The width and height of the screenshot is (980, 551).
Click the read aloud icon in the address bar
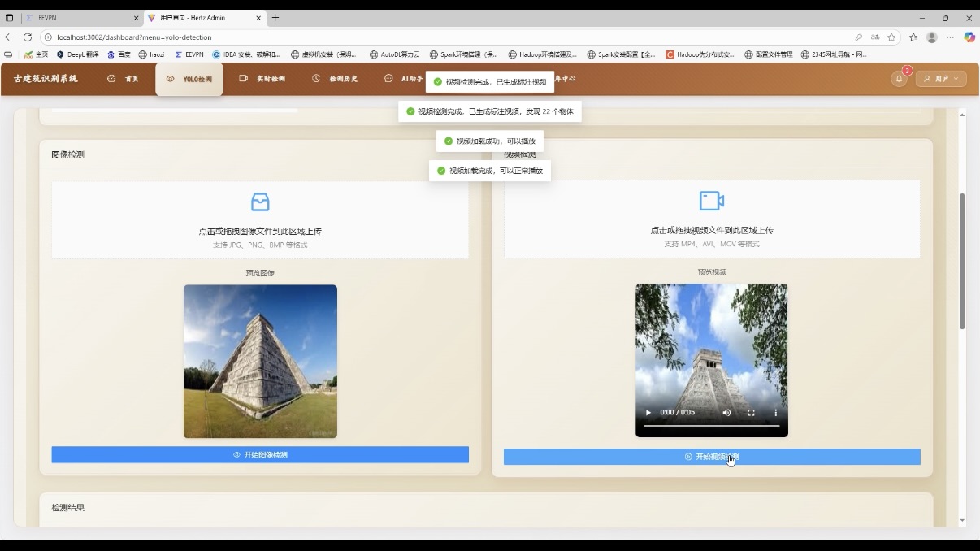tap(875, 37)
